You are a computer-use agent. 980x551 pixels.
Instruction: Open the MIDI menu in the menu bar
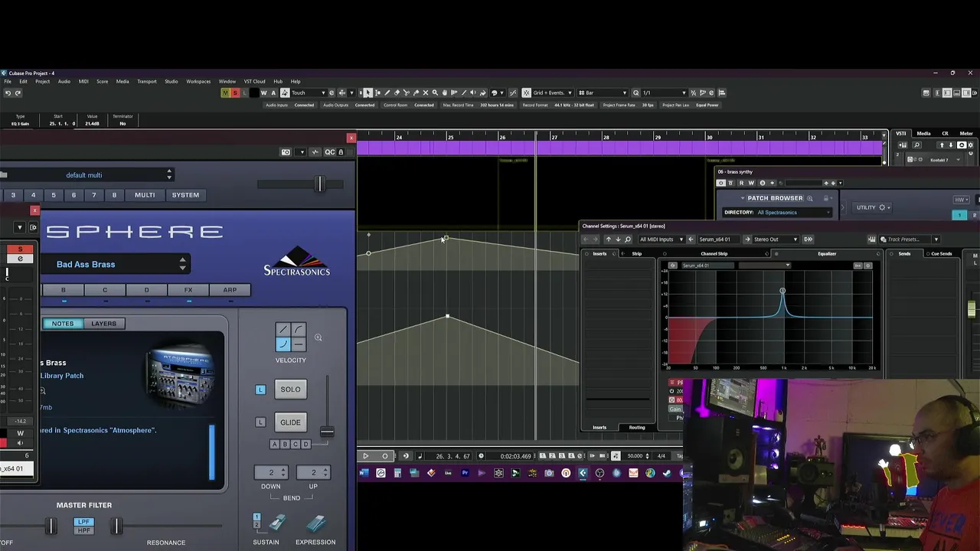click(x=83, y=81)
